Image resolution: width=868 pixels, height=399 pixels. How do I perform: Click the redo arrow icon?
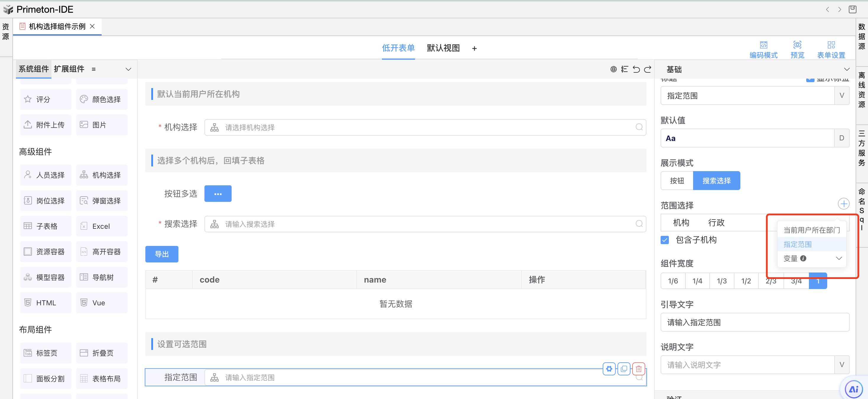[648, 69]
